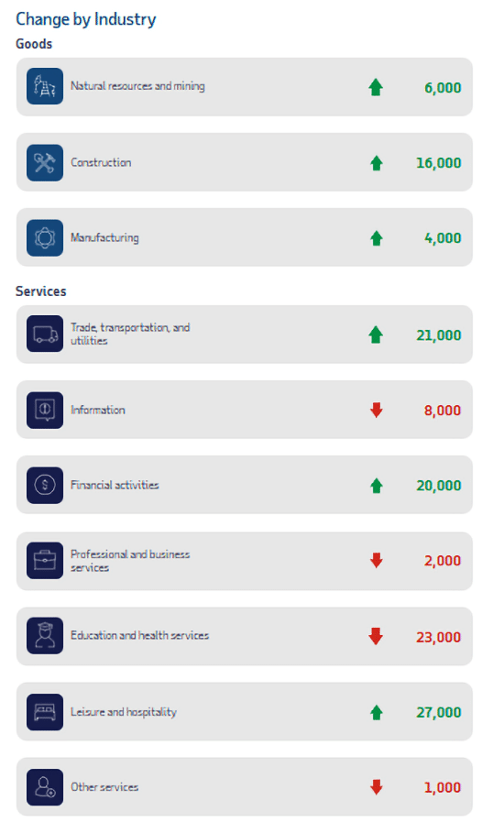Click the Manufacturing gear icon
The width and height of the screenshot is (504, 822).
tap(45, 237)
